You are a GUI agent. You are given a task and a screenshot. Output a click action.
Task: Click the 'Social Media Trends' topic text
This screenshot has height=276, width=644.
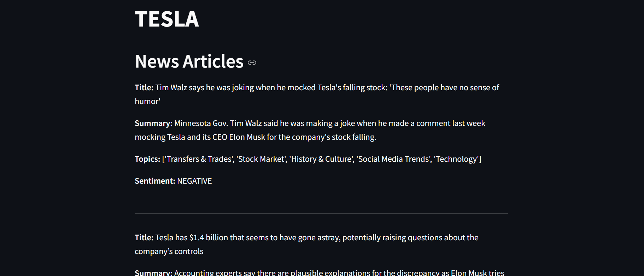[x=394, y=159]
